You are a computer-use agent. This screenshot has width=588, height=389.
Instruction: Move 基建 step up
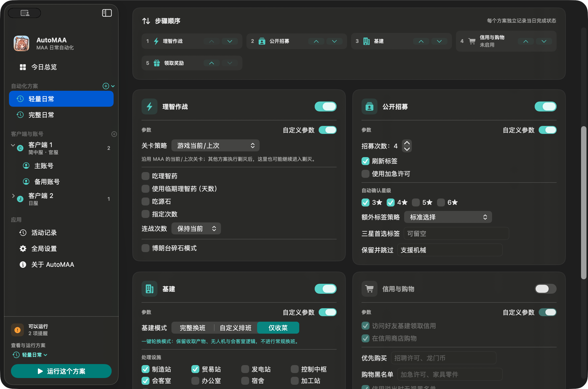pyautogui.click(x=421, y=41)
